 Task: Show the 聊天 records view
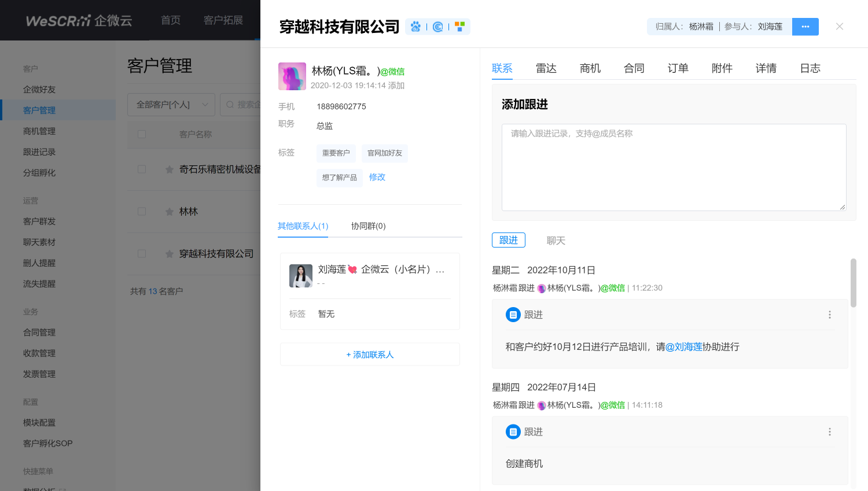point(556,241)
